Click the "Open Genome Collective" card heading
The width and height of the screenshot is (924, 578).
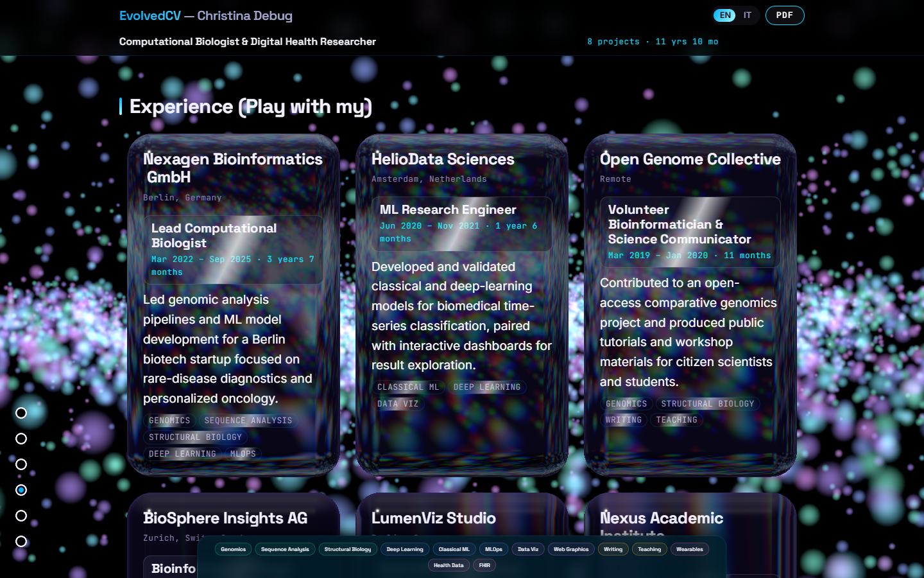pos(690,159)
